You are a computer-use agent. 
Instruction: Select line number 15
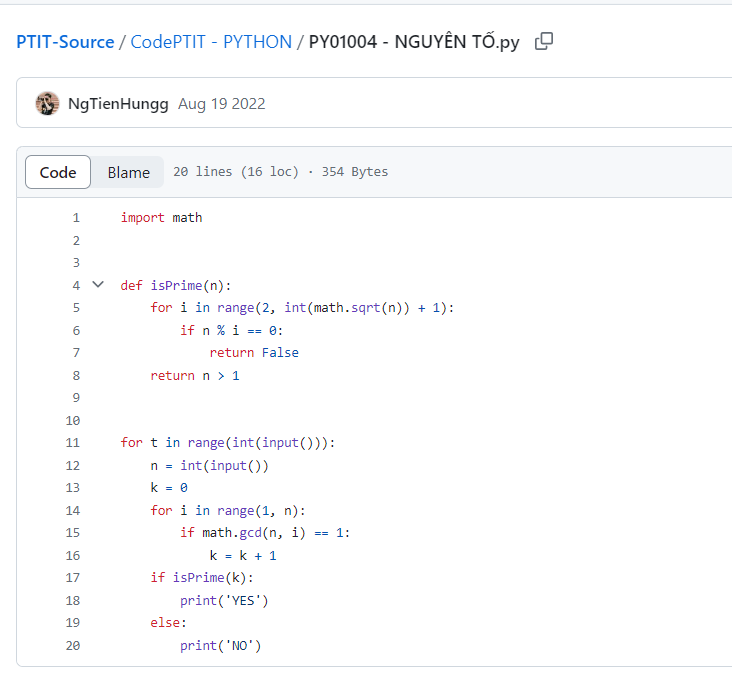point(72,533)
